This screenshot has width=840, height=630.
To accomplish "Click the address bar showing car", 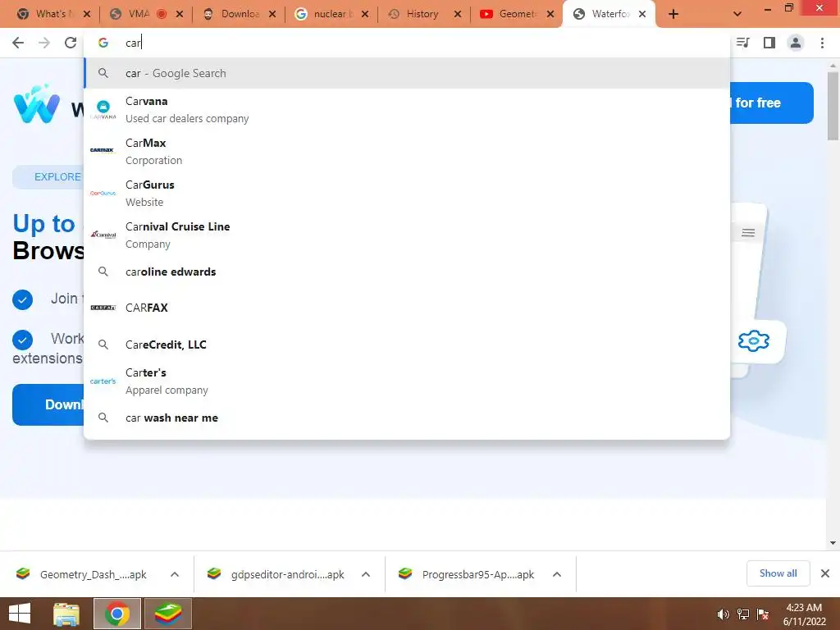I will (x=407, y=43).
